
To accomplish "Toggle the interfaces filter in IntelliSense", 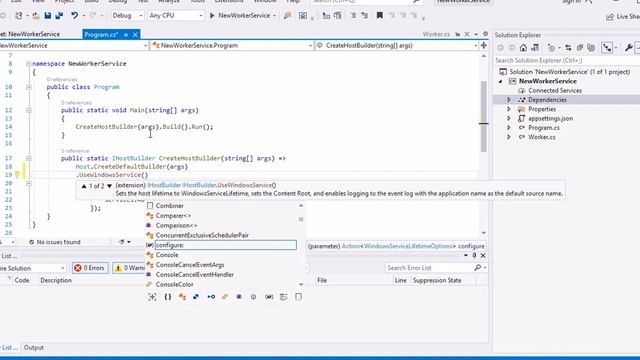I will click(x=211, y=297).
